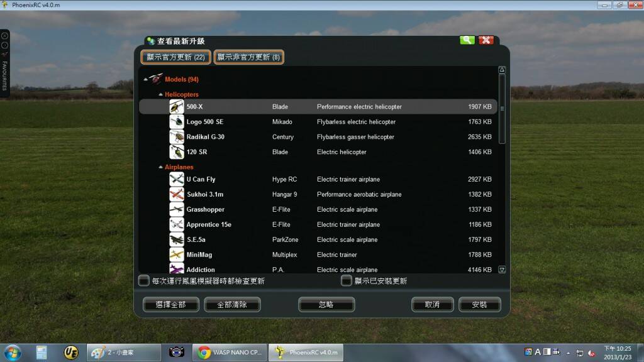Click the green search icon in dialog header

click(467, 40)
